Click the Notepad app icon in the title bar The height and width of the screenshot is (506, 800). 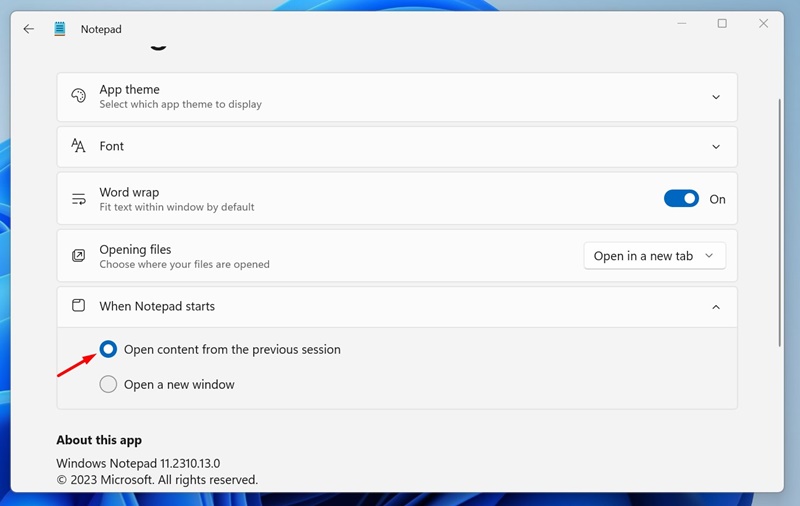coord(60,29)
